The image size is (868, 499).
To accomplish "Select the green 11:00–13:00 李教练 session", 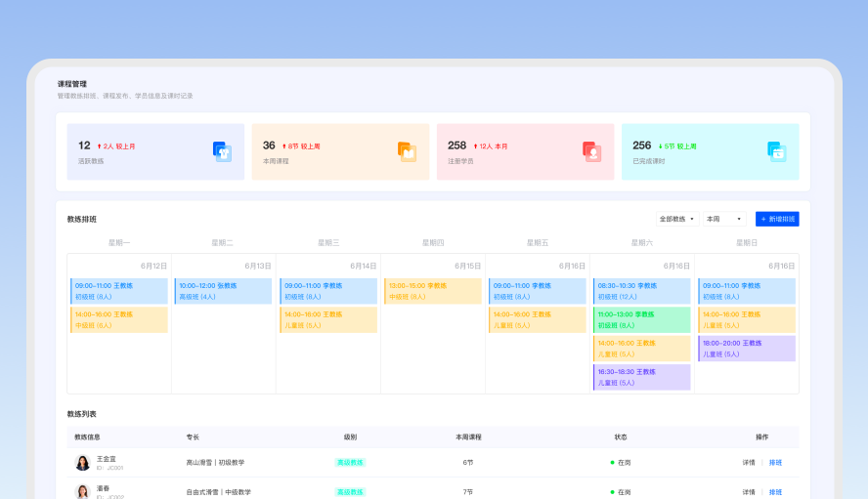I will tap(642, 319).
